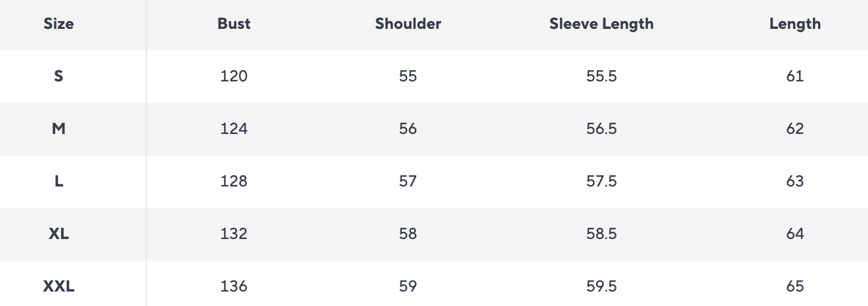Click the Size column header

coord(58,24)
